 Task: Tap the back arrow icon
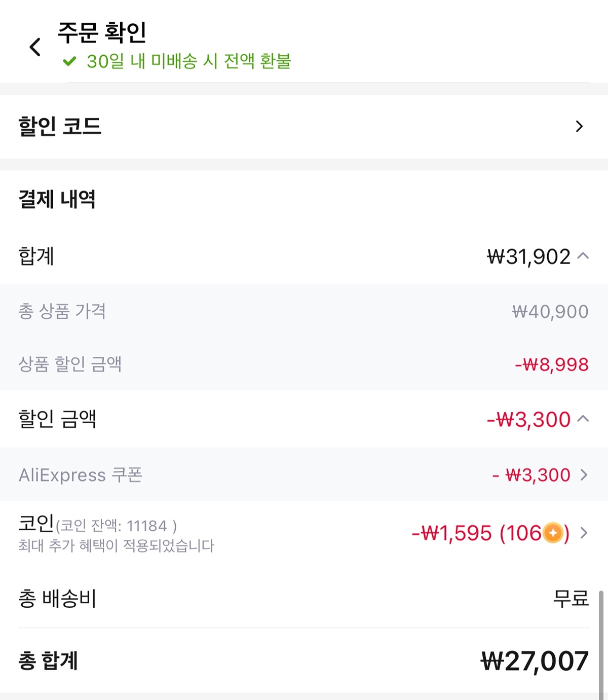point(35,47)
